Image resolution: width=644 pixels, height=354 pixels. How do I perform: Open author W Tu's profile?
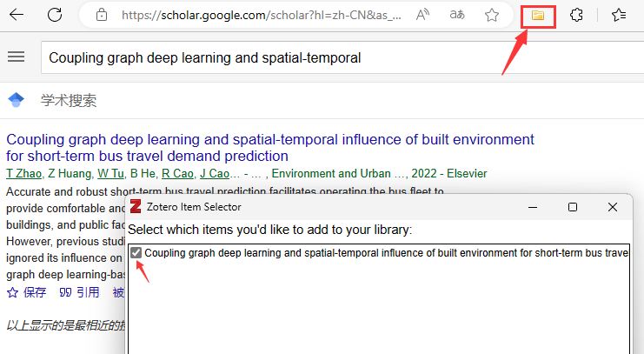point(110,174)
